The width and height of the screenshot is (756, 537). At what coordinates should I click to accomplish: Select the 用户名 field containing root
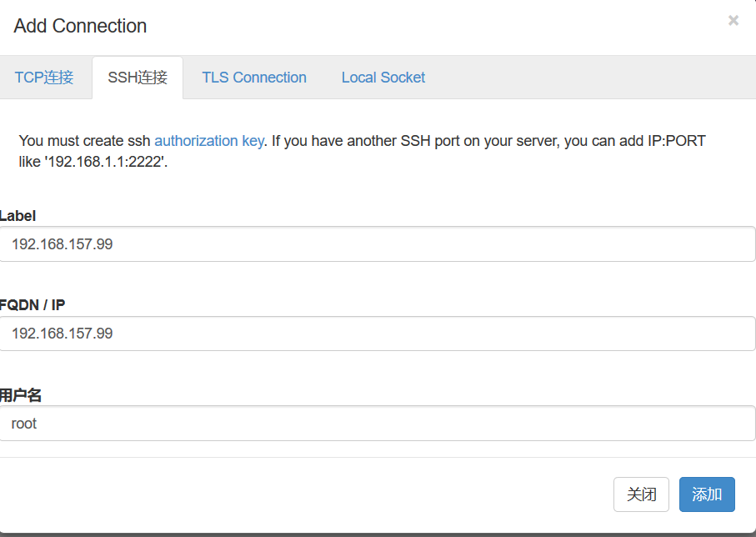(378, 423)
